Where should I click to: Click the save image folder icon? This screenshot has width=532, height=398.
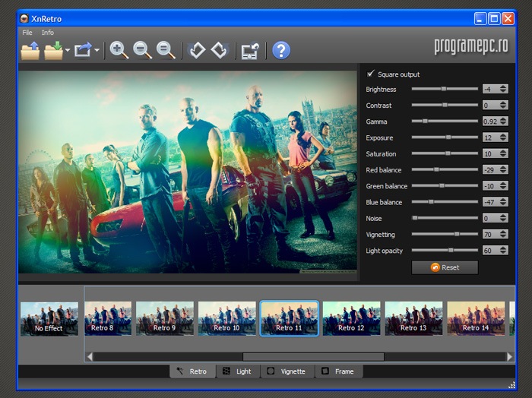54,51
